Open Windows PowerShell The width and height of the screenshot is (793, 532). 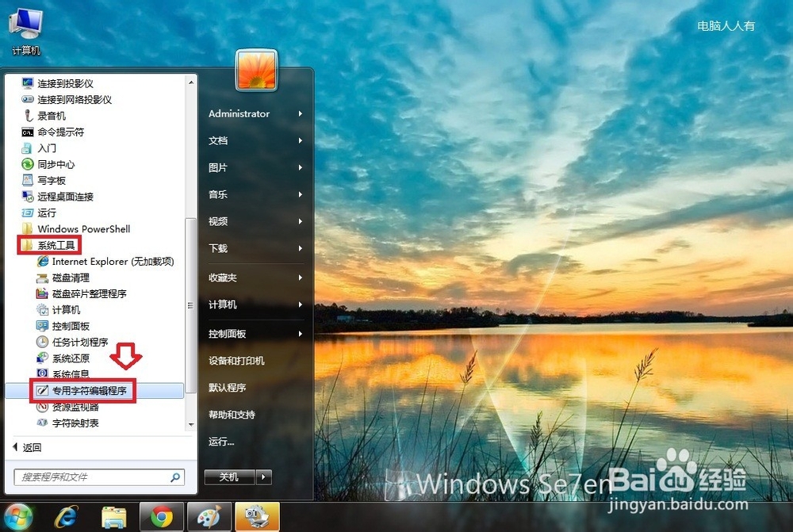pos(83,228)
